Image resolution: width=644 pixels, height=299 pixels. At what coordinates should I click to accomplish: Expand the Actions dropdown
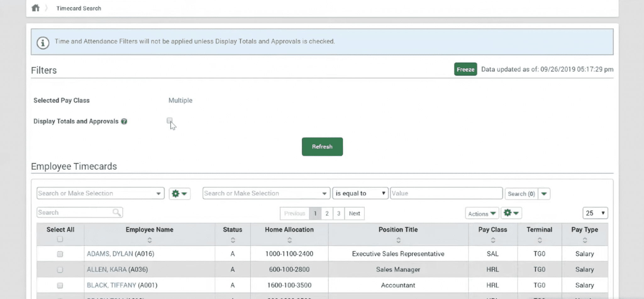click(481, 213)
